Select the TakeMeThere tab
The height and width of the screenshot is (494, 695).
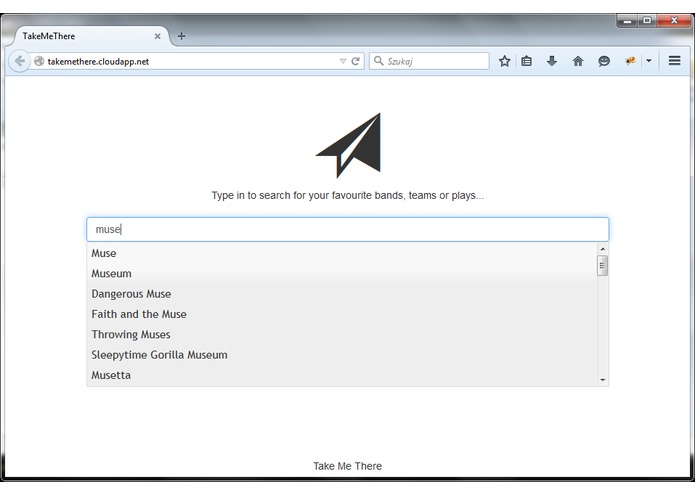point(91,36)
